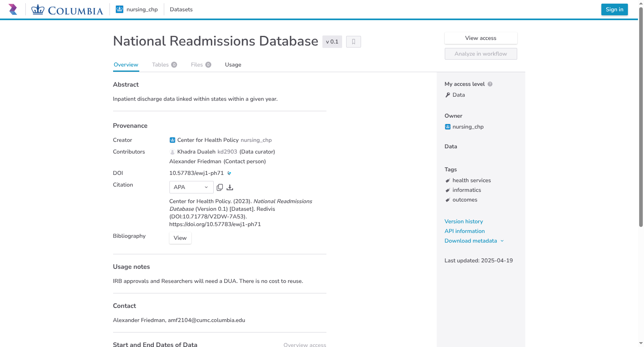Click the View access button

tap(481, 38)
